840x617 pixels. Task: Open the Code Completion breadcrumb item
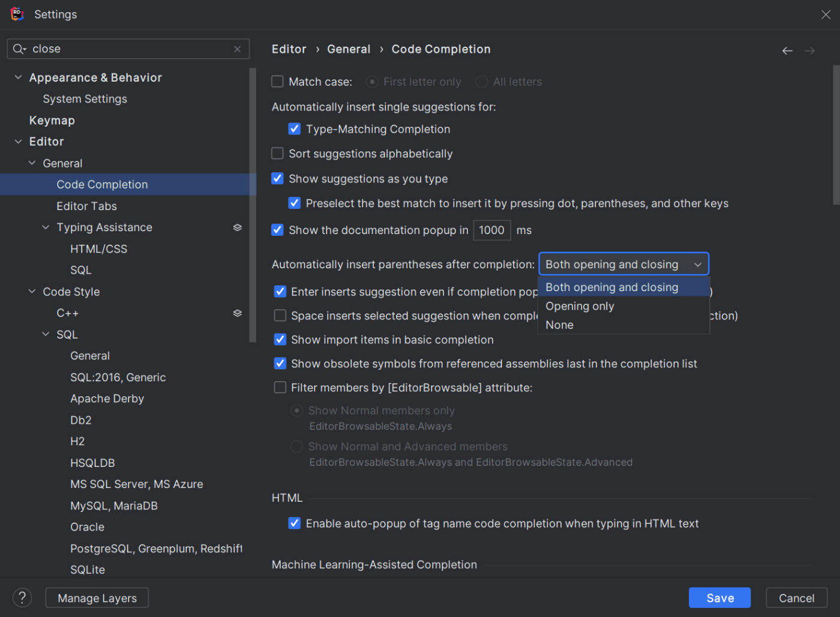[441, 49]
